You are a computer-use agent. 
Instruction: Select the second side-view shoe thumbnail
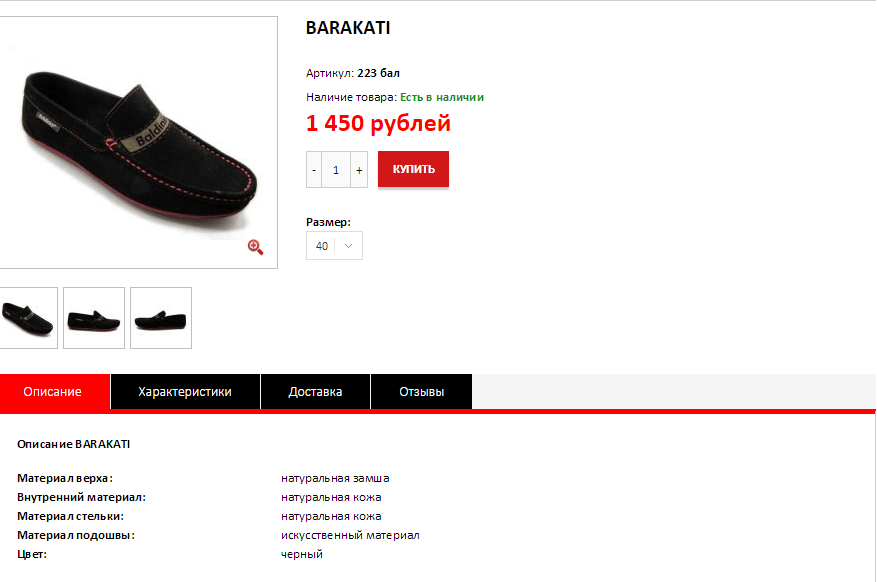(94, 318)
